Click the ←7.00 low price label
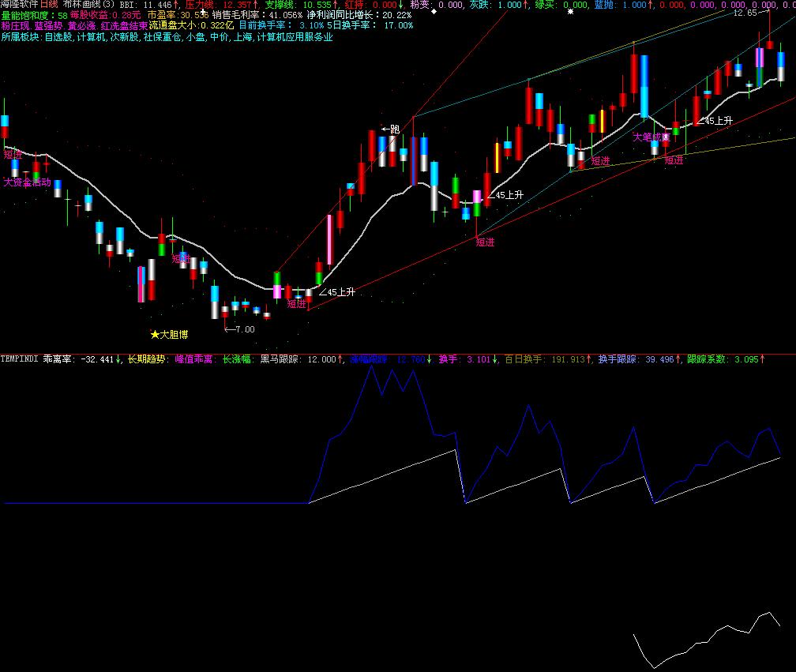The image size is (796, 672). click(239, 329)
